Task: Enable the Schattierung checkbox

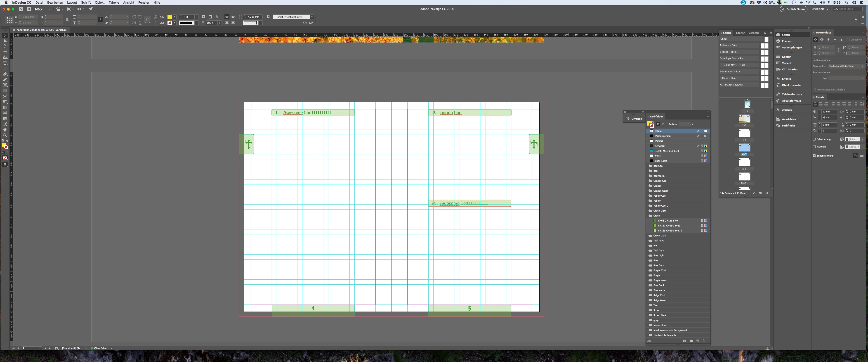Action: [x=814, y=139]
